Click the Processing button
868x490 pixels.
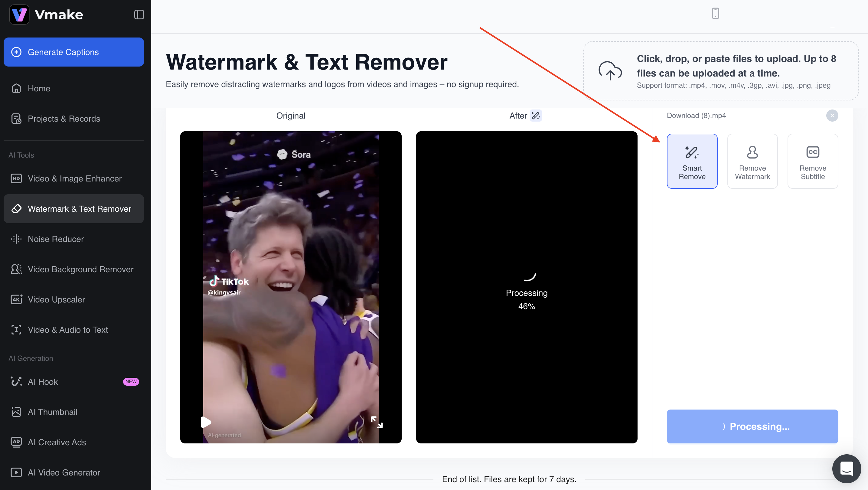tap(752, 426)
